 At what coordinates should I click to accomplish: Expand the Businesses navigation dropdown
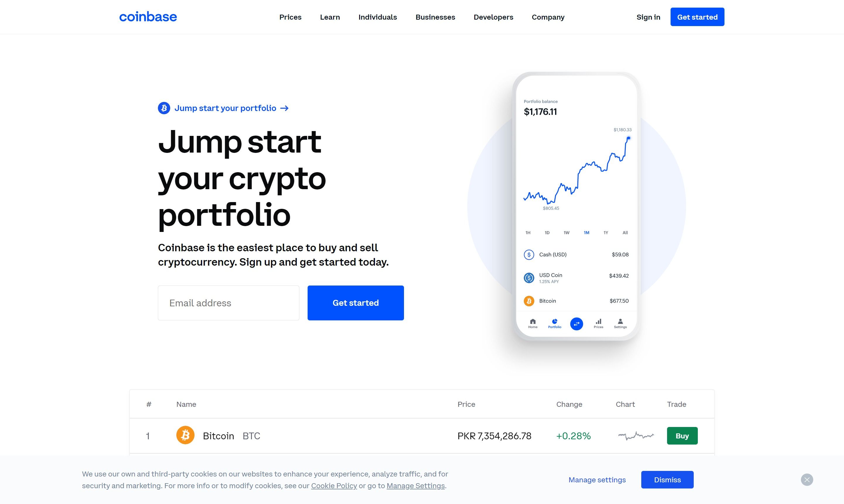pos(435,17)
